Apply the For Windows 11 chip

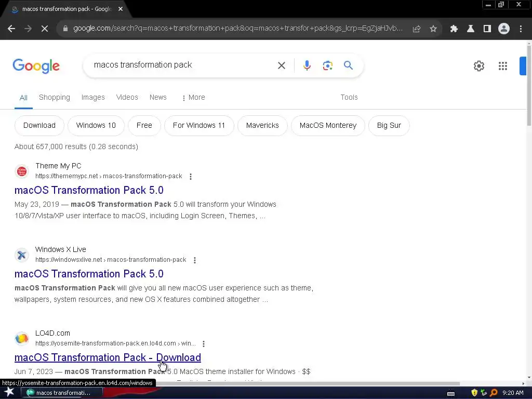coord(199,126)
